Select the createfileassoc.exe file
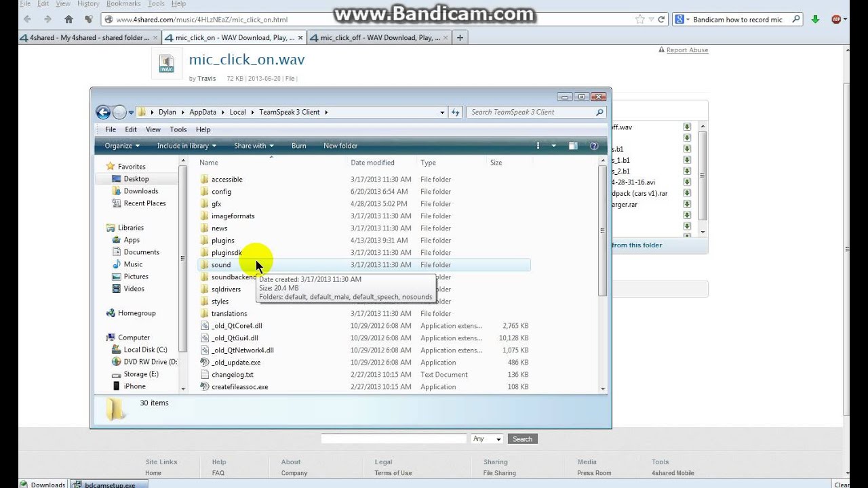The width and height of the screenshot is (868, 488). point(239,387)
